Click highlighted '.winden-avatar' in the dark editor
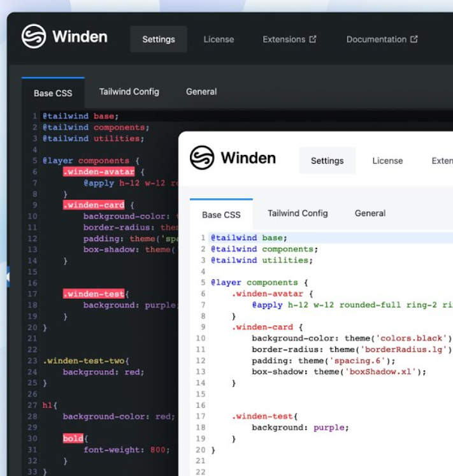Image resolution: width=453 pixels, height=476 pixels. click(99, 172)
